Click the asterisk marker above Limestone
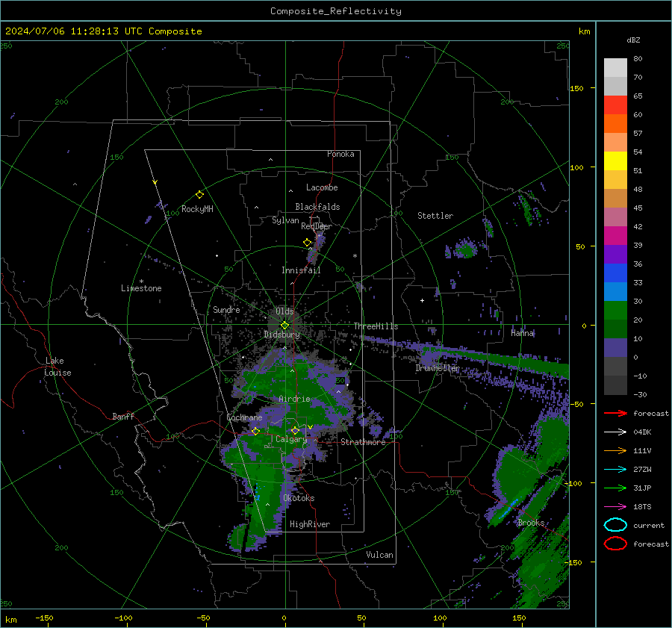Screen dimensions: 672x628 pos(141,282)
